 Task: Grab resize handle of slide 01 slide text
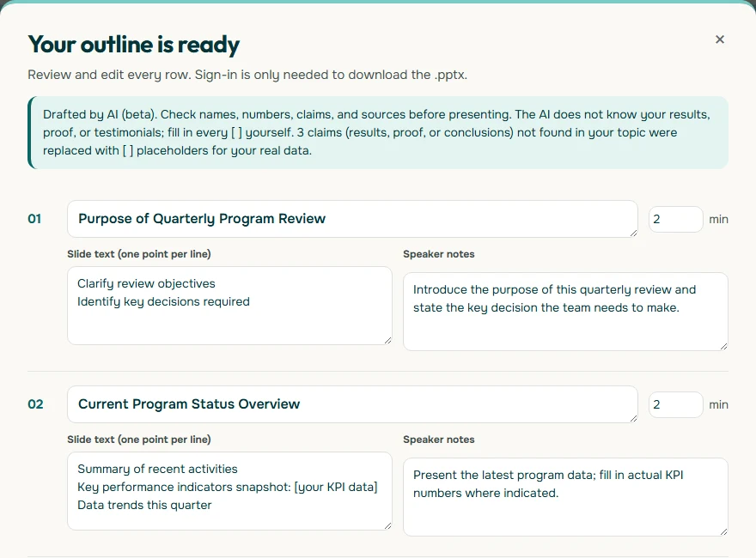387,340
